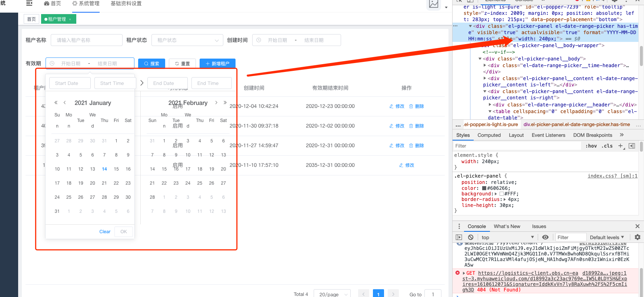
Task: Close the 租户管理 tab
Action: pos(70,19)
